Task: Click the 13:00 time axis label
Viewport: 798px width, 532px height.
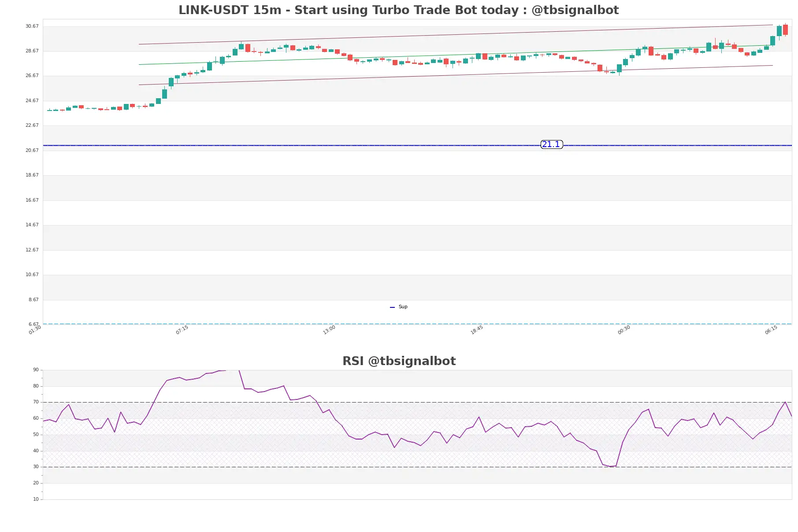Action: 329,330
